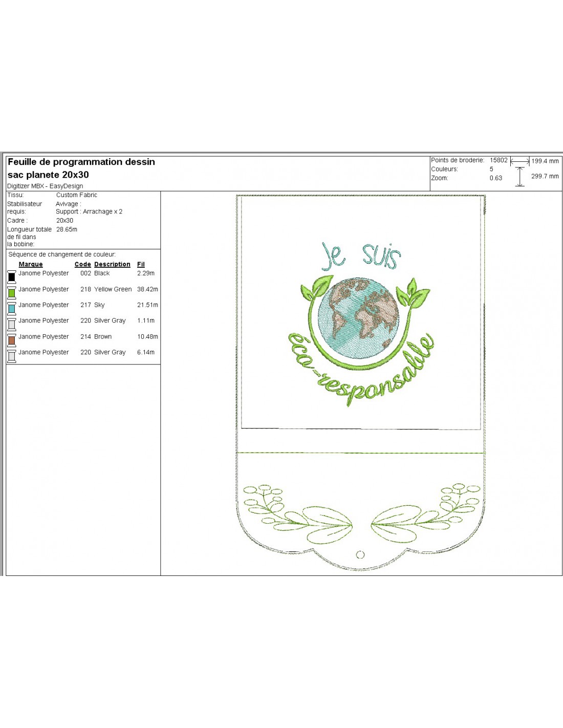Click the 299.7 mm height dimension
Viewport: 563px width, 728px height.
point(545,176)
